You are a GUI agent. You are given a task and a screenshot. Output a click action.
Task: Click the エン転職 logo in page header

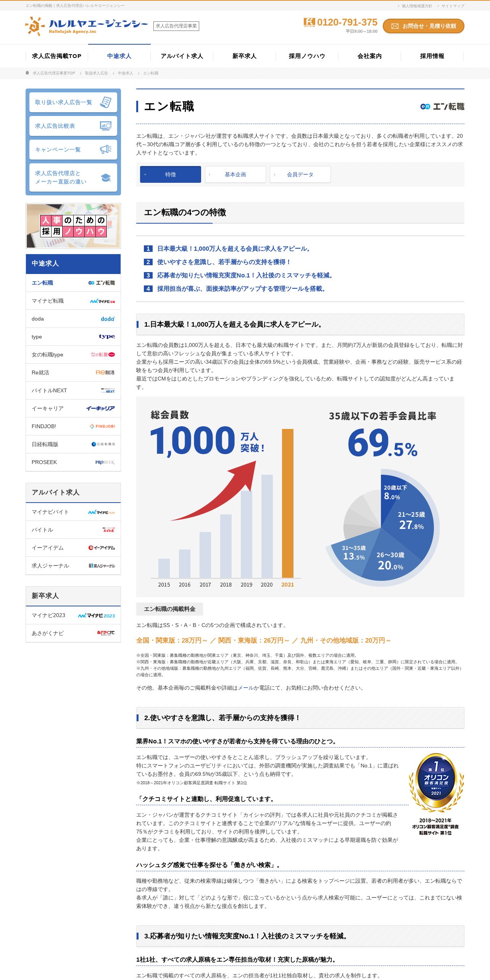click(442, 106)
